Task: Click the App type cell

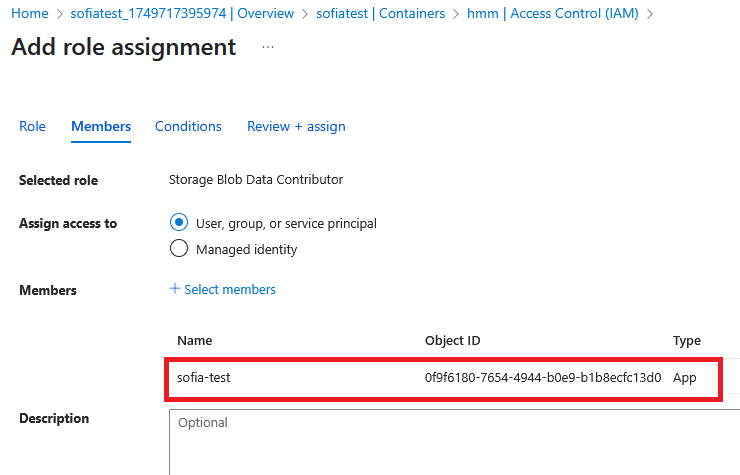Action: (685, 378)
